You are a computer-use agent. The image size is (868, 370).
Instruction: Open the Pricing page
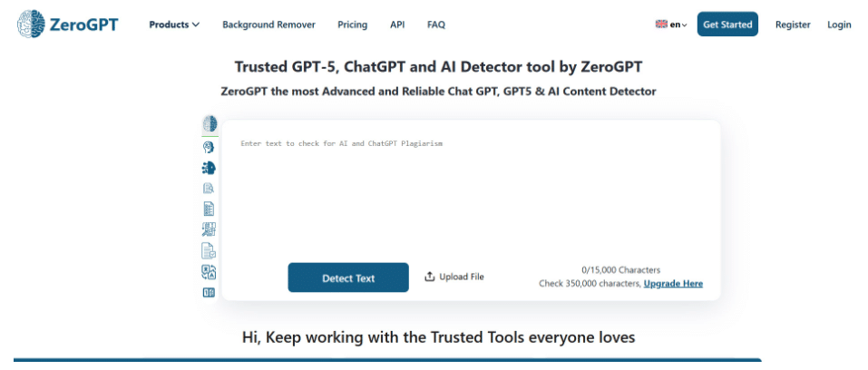[x=353, y=24]
